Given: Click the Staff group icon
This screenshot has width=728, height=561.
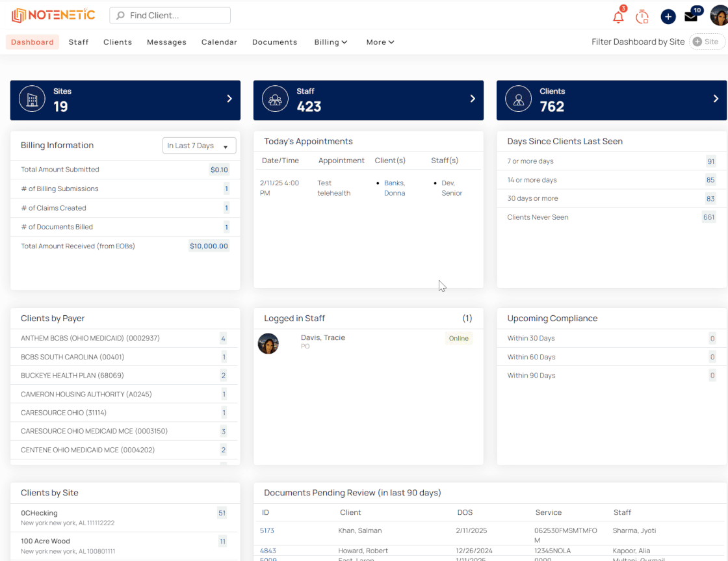Looking at the screenshot, I should (x=276, y=99).
